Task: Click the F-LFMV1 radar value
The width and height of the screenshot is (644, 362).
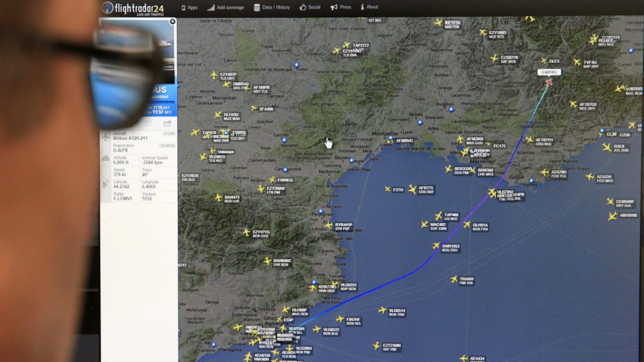Action: [x=122, y=199]
